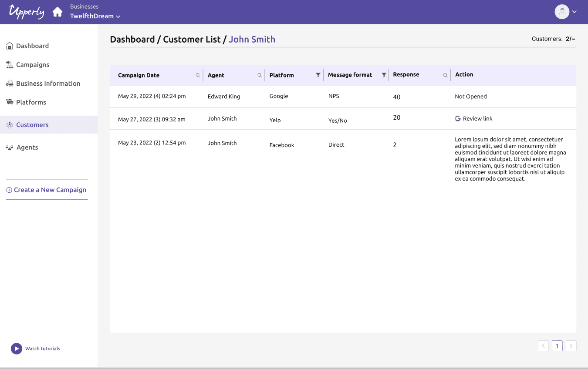Viewport: 588px width, 369px height.
Task: Click the May 23, 2022 campaign date
Action: [152, 143]
